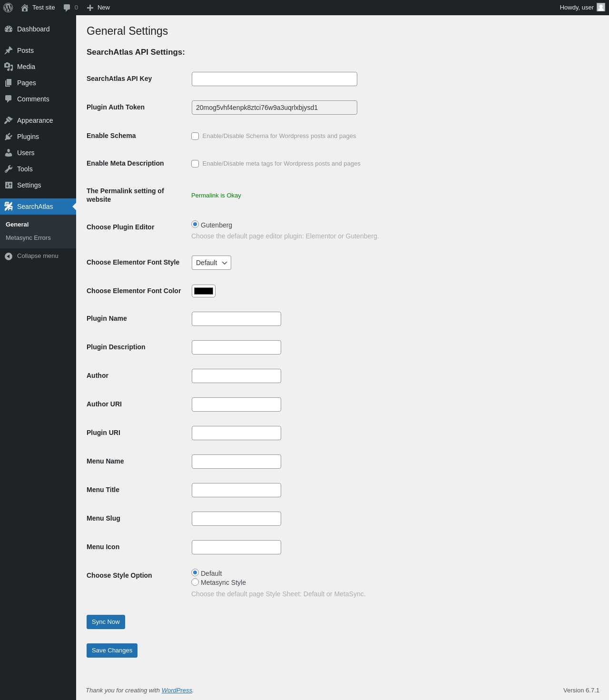Select the General submenu item
Image resolution: width=609 pixels, height=700 pixels.
pyautogui.click(x=17, y=225)
